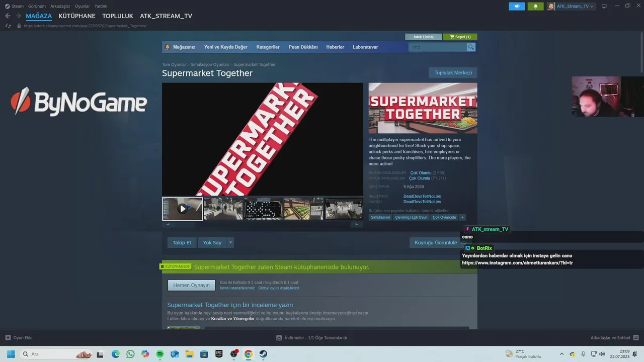Open Puan Dükkânı
This screenshot has width=644, height=362.
(303, 47)
